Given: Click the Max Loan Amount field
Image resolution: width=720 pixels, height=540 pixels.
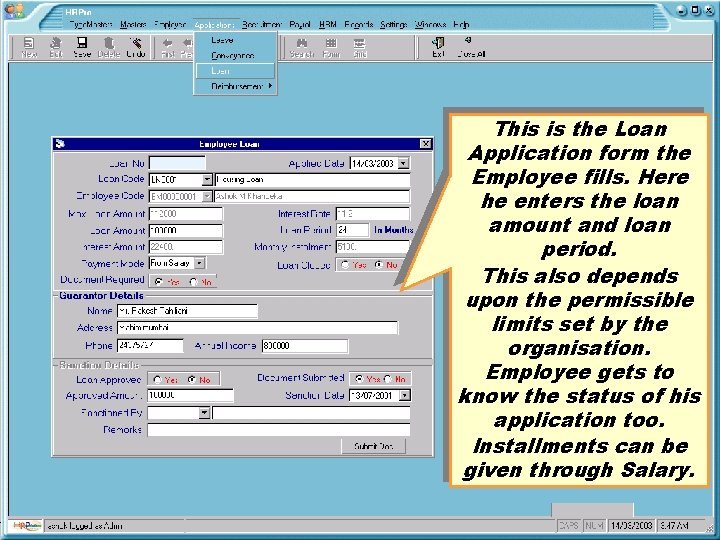Looking at the screenshot, I should point(186,214).
